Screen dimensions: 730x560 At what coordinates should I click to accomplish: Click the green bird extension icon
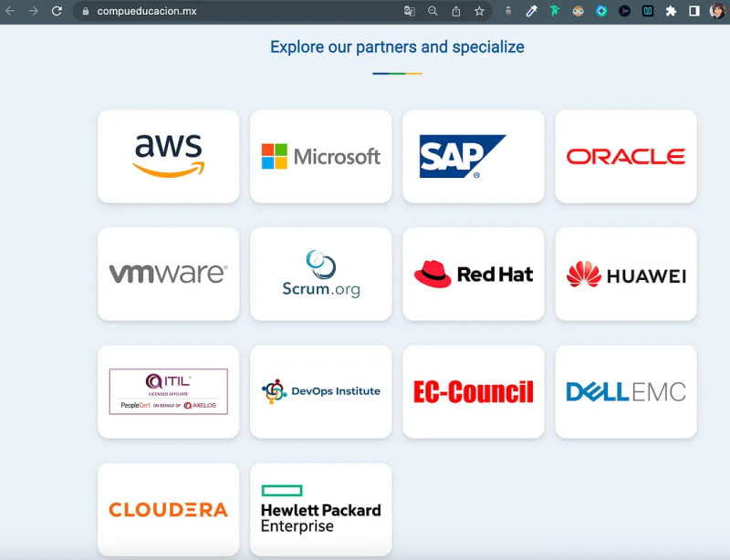[x=555, y=11]
